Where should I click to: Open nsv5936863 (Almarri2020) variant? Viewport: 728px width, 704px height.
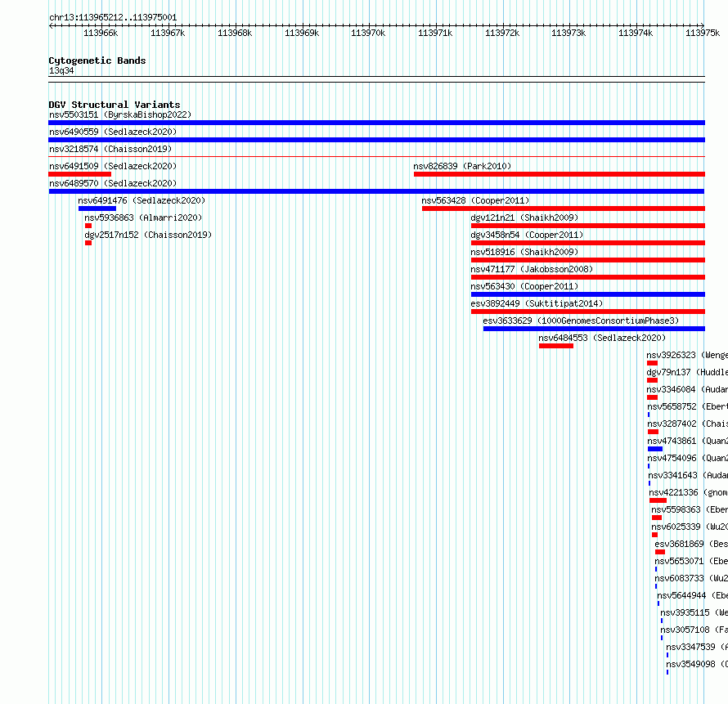tap(143, 217)
